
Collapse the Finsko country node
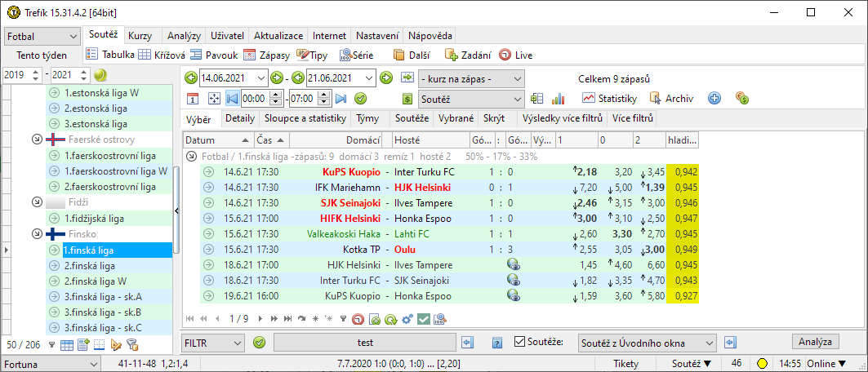point(37,233)
